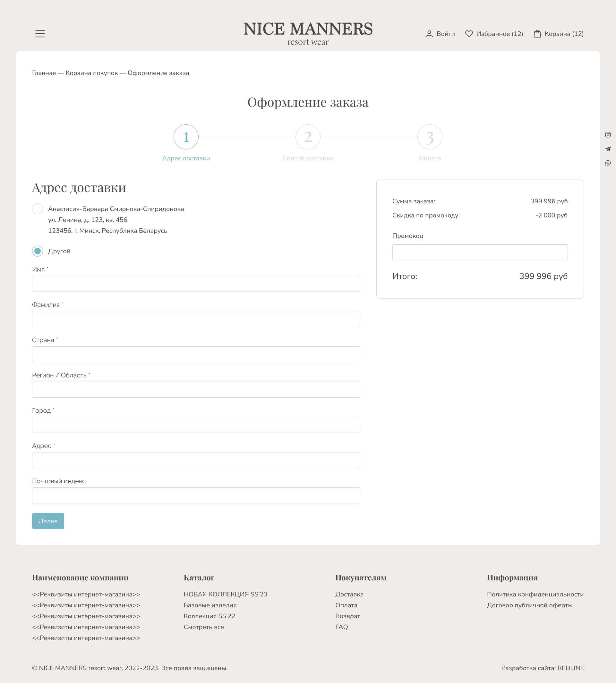616x683 pixels.
Task: Select the saved Minsk address radio
Action: (38, 209)
